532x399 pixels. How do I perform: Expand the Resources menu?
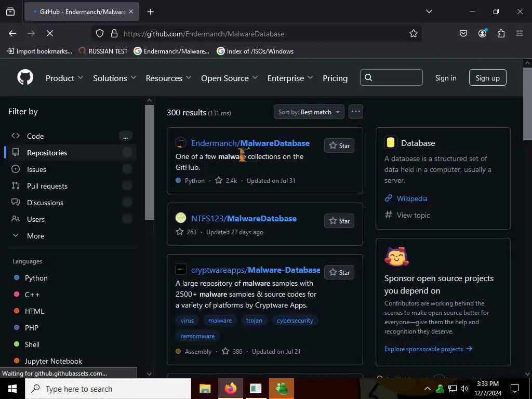[168, 78]
